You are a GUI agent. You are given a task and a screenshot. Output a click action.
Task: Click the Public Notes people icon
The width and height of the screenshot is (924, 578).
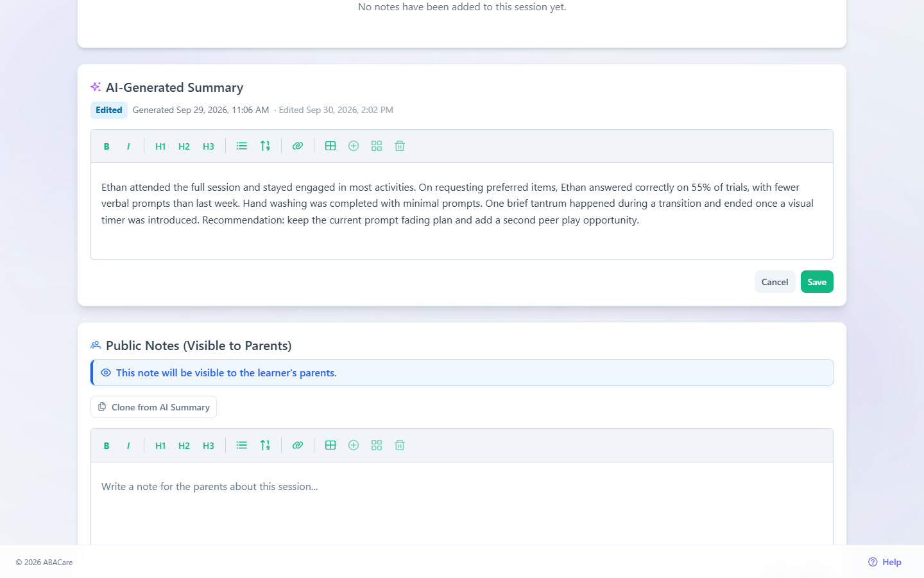pos(96,346)
